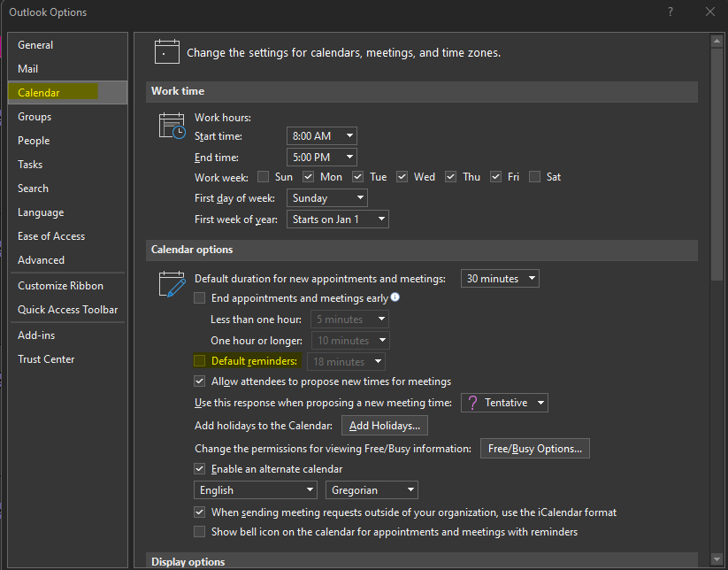
Task: Uncheck Thu in the work week
Action: 450,176
